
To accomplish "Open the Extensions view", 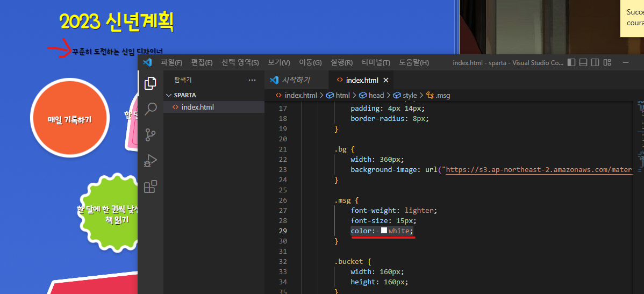I will click(x=151, y=187).
